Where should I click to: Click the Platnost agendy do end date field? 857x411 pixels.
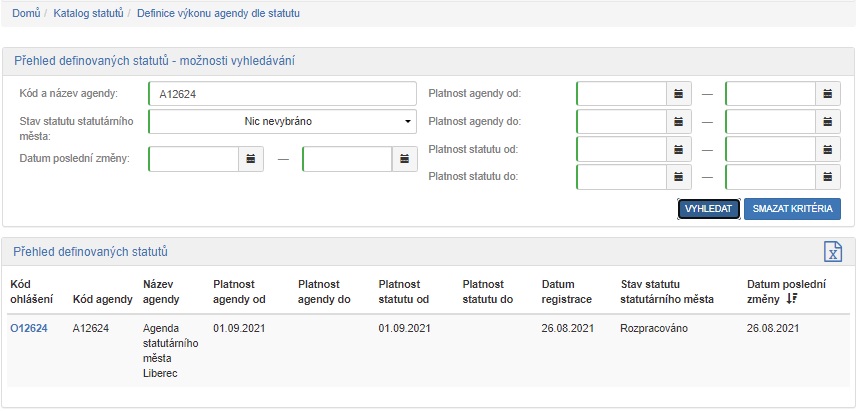tap(770, 122)
